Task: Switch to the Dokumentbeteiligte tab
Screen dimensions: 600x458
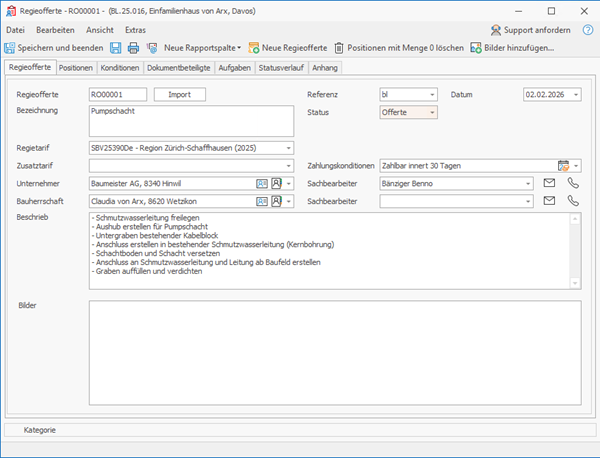Action: 179,68
